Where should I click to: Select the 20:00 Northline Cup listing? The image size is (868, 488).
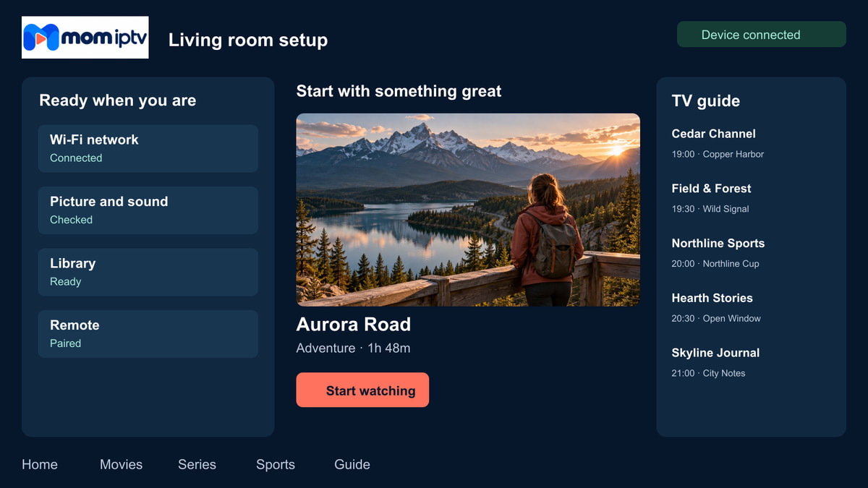click(715, 264)
